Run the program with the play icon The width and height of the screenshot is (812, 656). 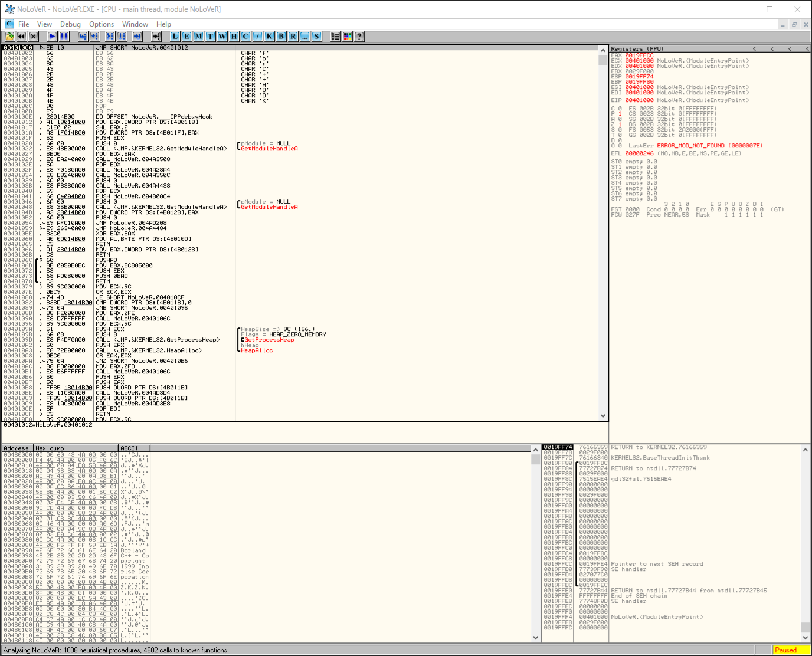coord(53,36)
